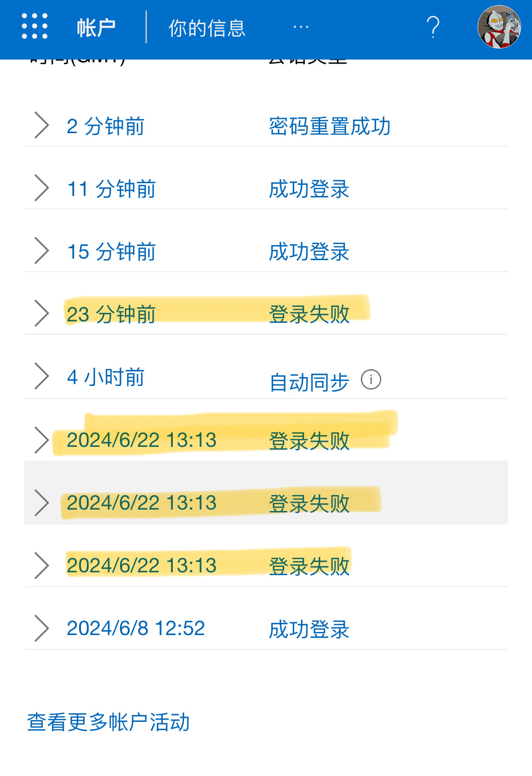Go to the 帐户 home title
The image size is (532, 776).
96,28
